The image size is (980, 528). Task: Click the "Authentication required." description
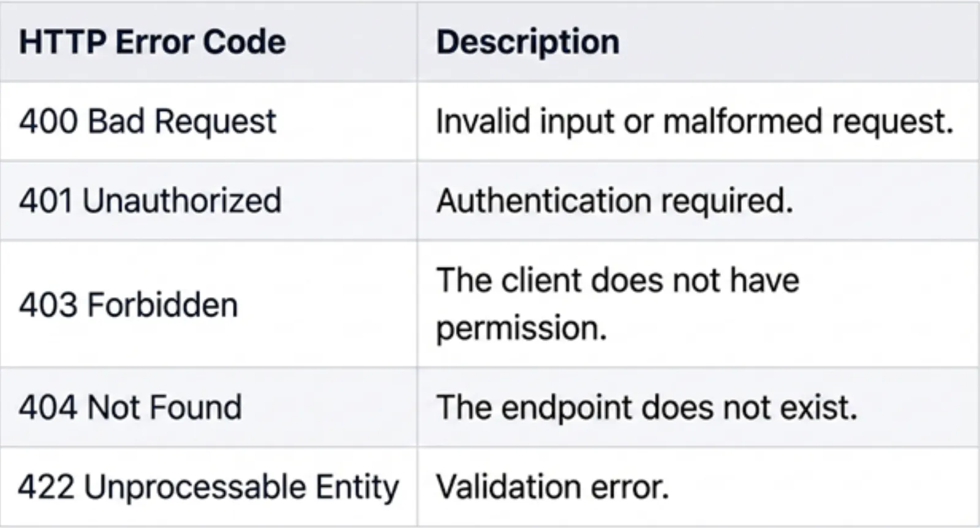click(614, 200)
